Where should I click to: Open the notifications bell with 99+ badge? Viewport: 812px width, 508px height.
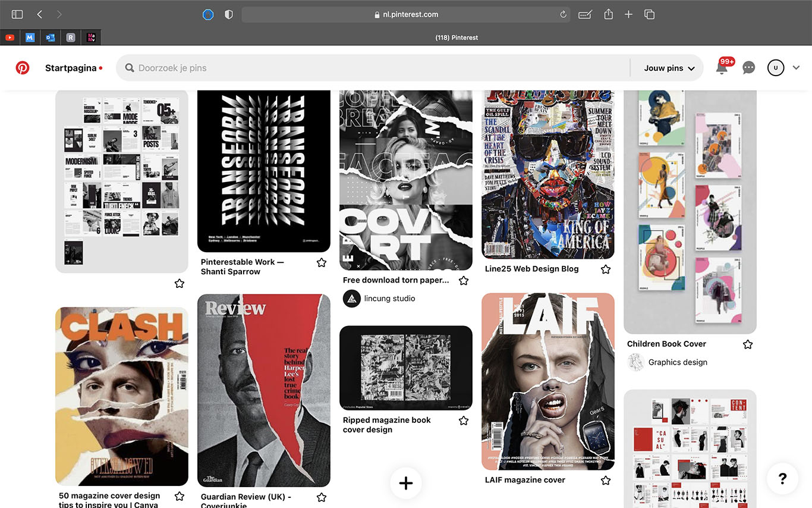pos(722,67)
